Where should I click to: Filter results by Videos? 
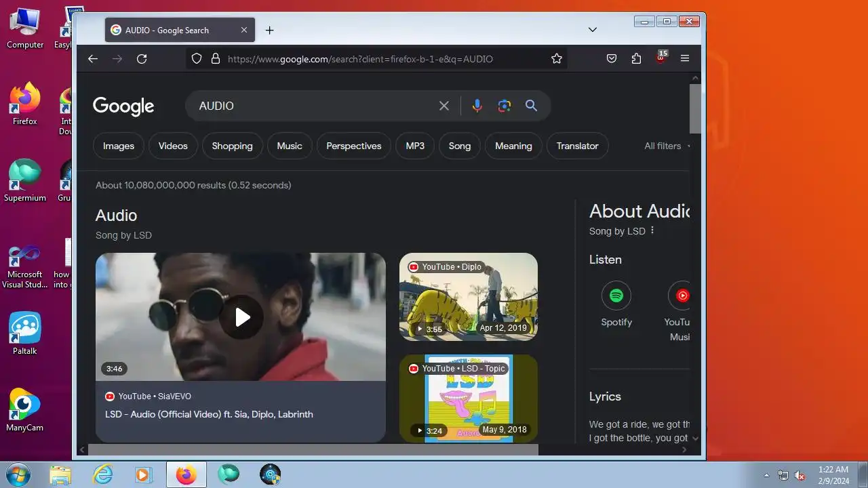(x=173, y=146)
